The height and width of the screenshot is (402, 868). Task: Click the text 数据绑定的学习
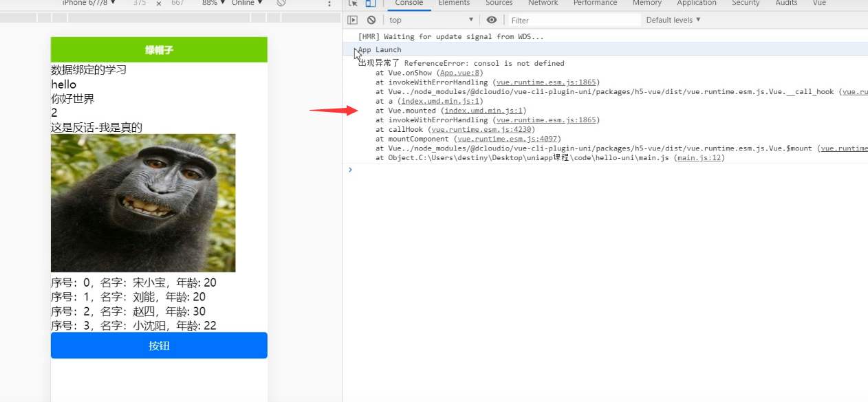89,70
